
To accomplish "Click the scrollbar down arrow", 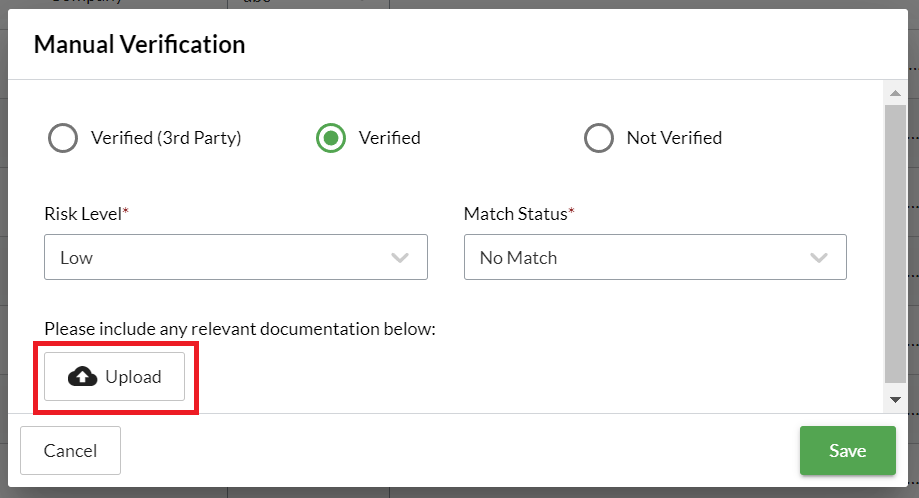I will [895, 399].
